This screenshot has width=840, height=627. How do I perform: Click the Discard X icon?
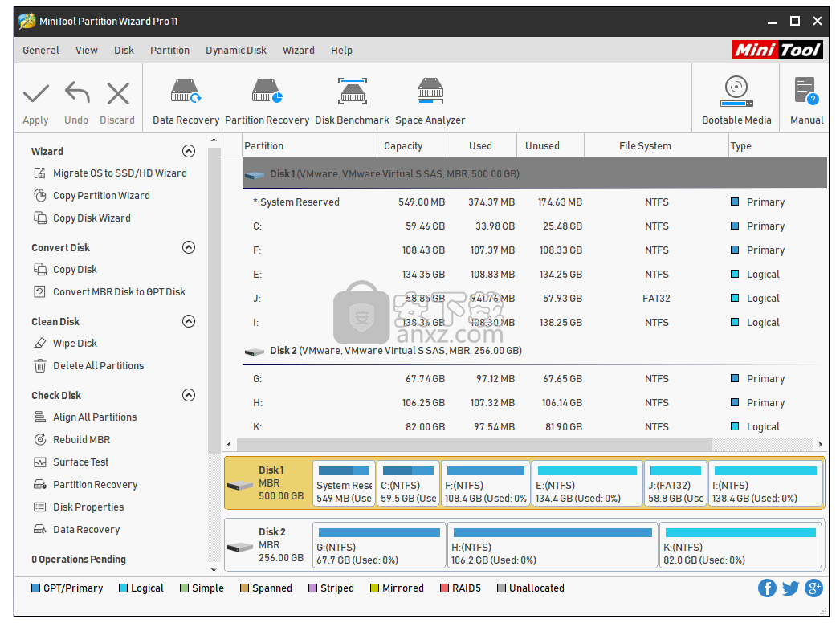(x=118, y=93)
